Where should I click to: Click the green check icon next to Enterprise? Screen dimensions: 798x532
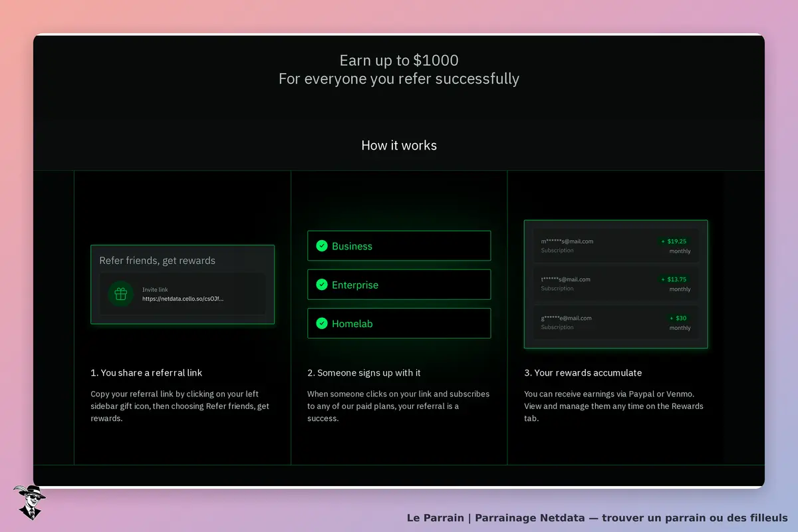pyautogui.click(x=322, y=285)
